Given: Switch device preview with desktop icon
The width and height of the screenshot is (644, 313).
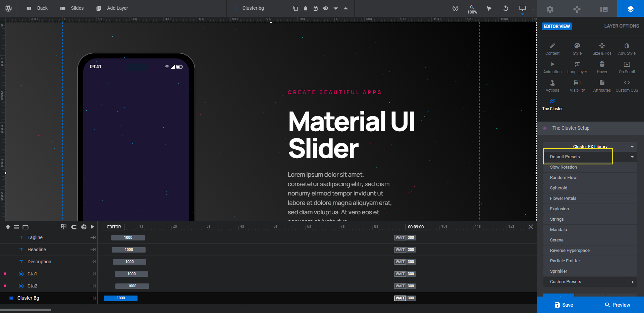Looking at the screenshot, I should (x=523, y=8).
